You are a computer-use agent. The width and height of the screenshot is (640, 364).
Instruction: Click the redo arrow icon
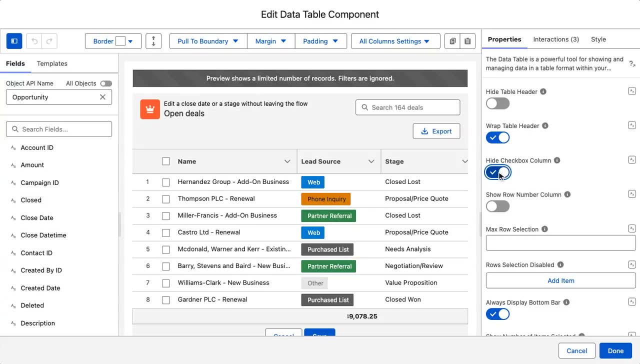[x=49, y=41]
